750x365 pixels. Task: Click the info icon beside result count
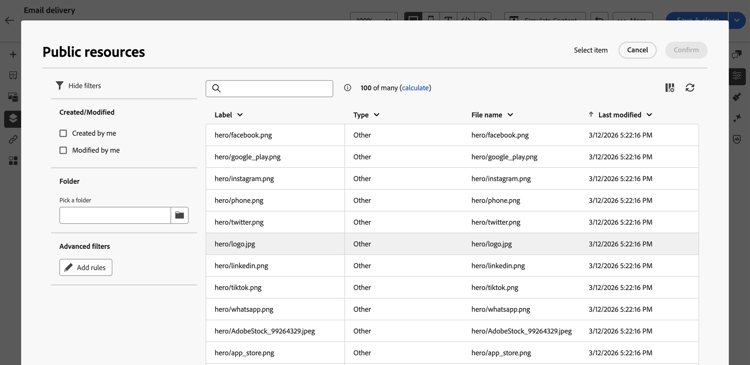coord(348,88)
